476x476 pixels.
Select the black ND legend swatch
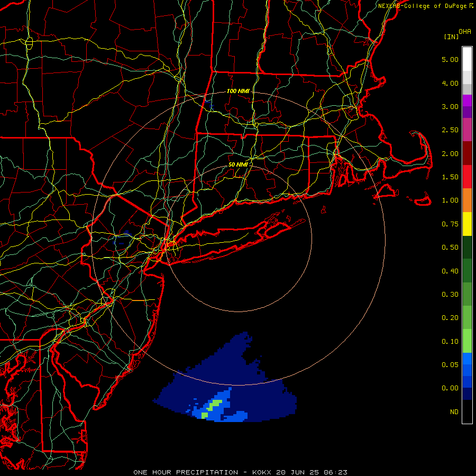[467, 411]
